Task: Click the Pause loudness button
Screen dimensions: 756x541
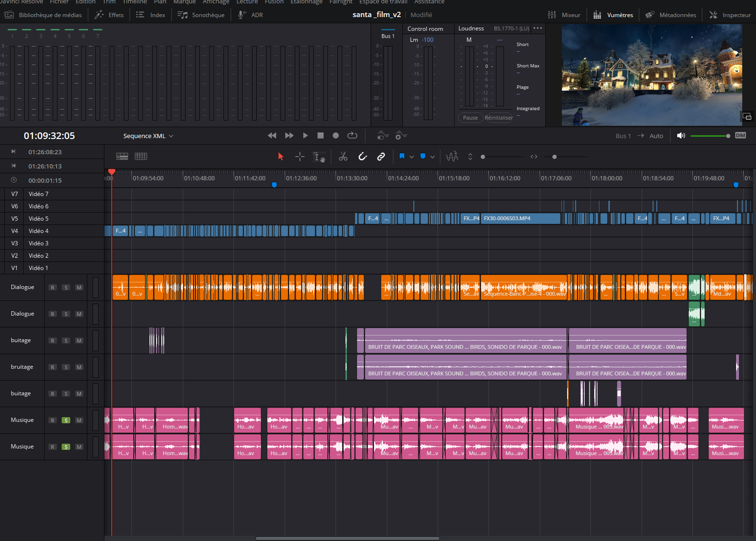Action: (470, 118)
